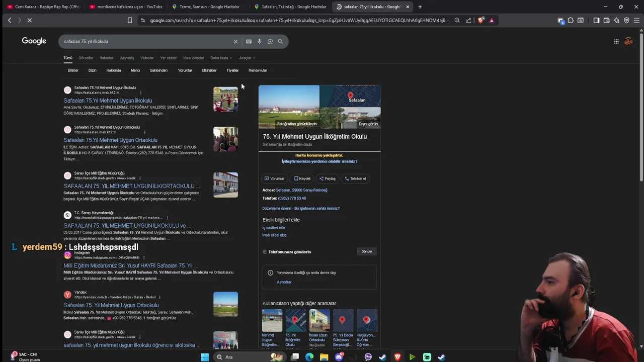Toggle the browser sidebar panel icon

tap(596, 20)
